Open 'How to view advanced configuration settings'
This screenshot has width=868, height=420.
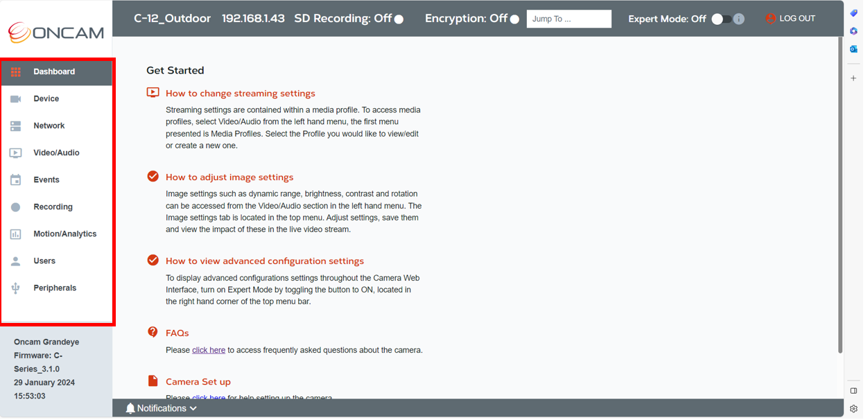coord(265,261)
